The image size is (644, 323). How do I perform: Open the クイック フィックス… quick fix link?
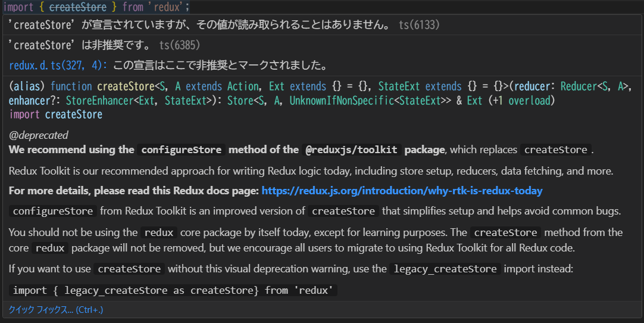(56, 309)
